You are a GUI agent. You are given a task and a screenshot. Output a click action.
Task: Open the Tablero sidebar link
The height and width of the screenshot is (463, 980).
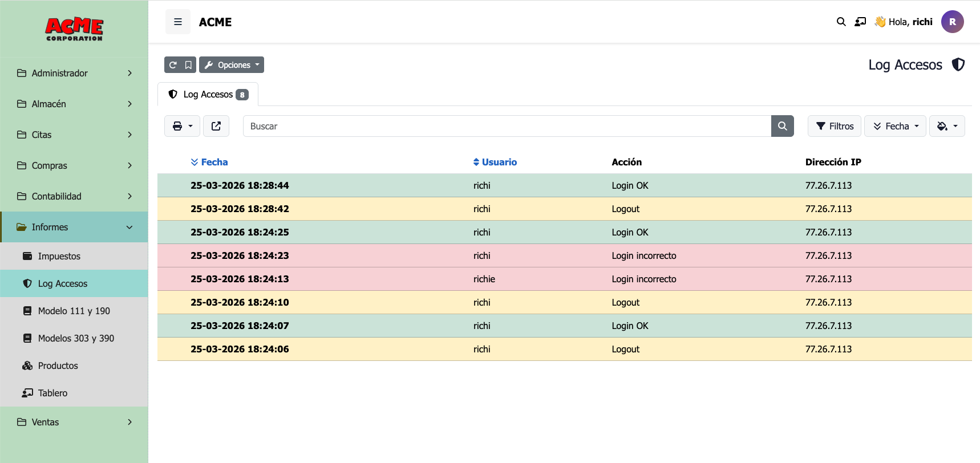[x=52, y=393]
